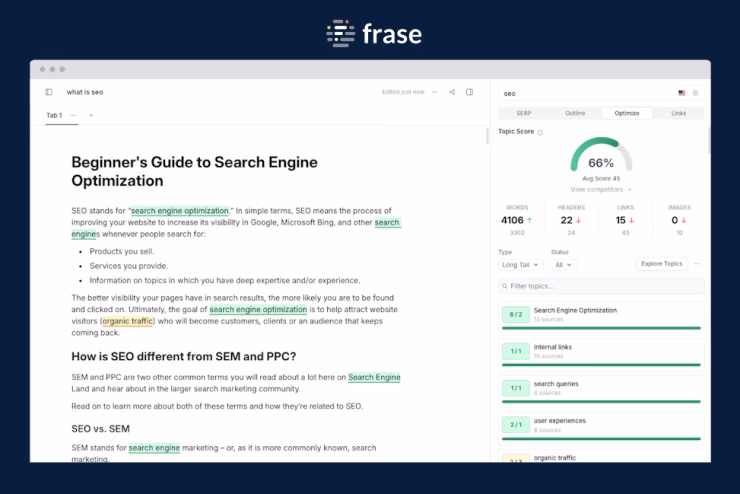Click the 'Avg Score 45' label
Image resolution: width=740 pixels, height=494 pixels.
pyautogui.click(x=601, y=178)
